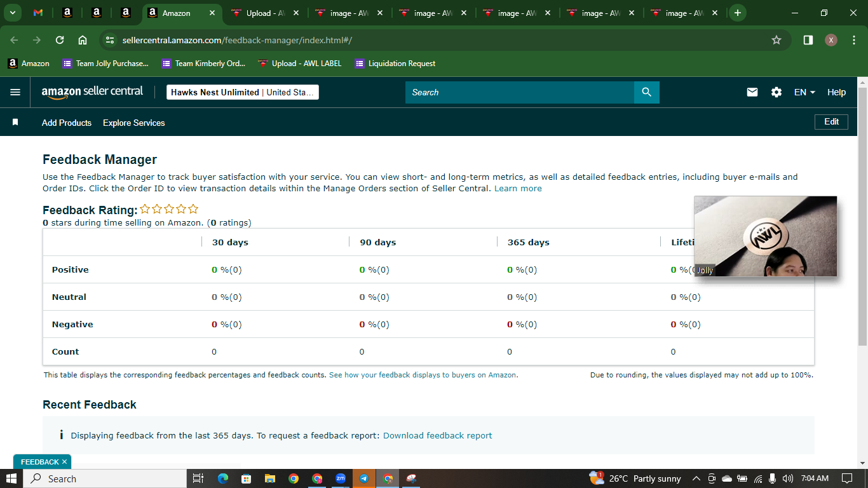868x488 pixels.
Task: Open the Chrome three-dot menu
Action: tap(853, 40)
